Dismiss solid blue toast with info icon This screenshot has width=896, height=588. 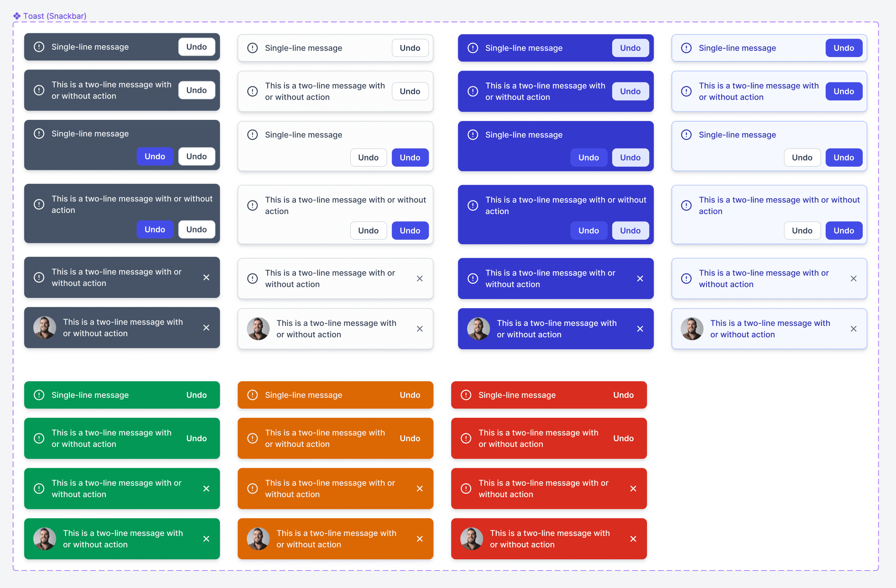(x=640, y=278)
